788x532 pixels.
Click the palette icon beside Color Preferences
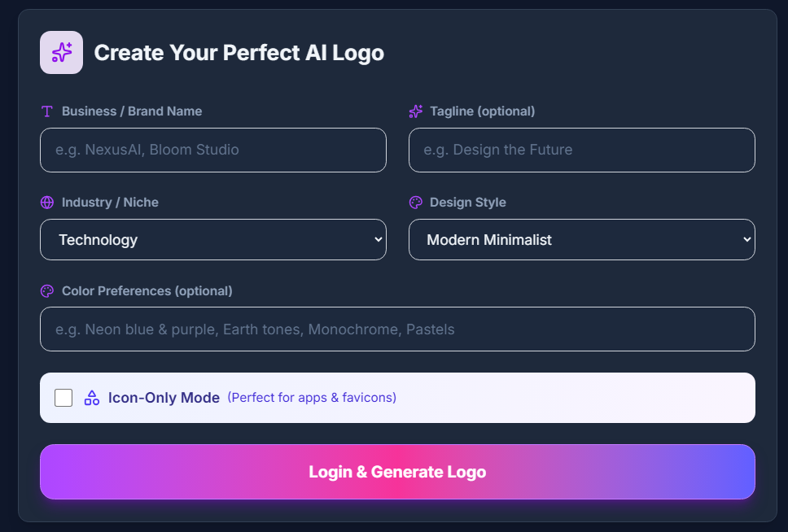click(x=47, y=291)
